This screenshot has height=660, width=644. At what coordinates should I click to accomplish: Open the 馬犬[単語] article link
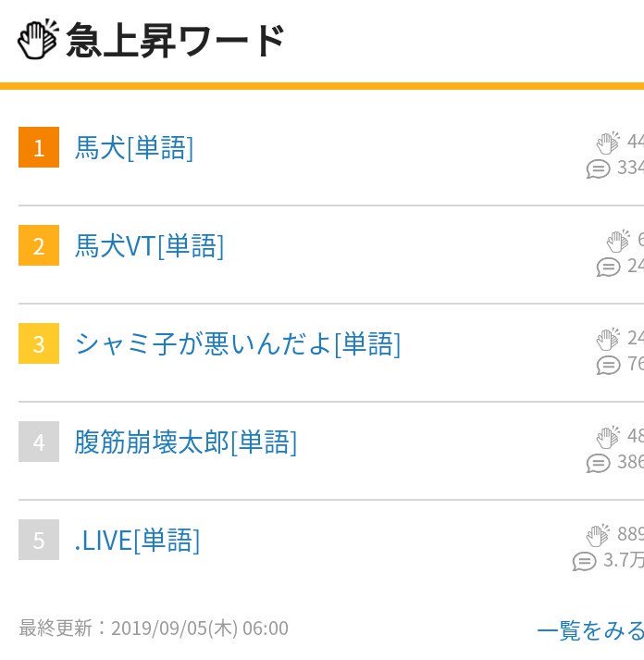pos(134,148)
